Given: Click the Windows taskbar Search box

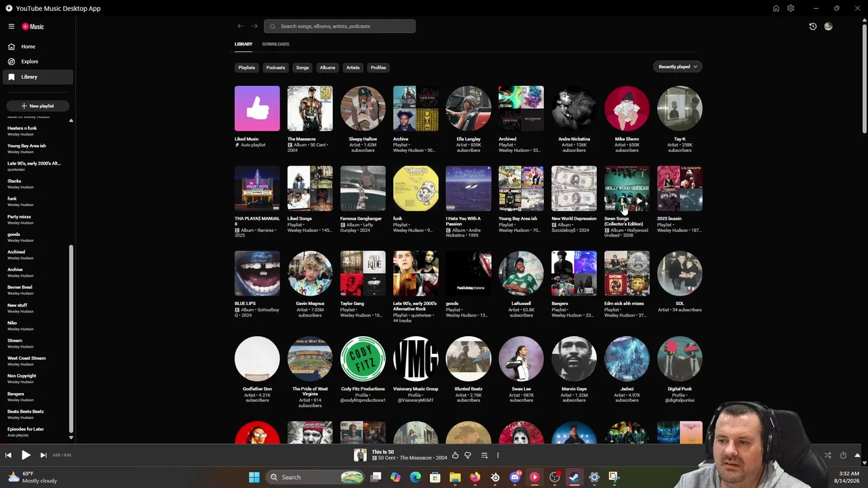Looking at the screenshot, I should tap(316, 477).
